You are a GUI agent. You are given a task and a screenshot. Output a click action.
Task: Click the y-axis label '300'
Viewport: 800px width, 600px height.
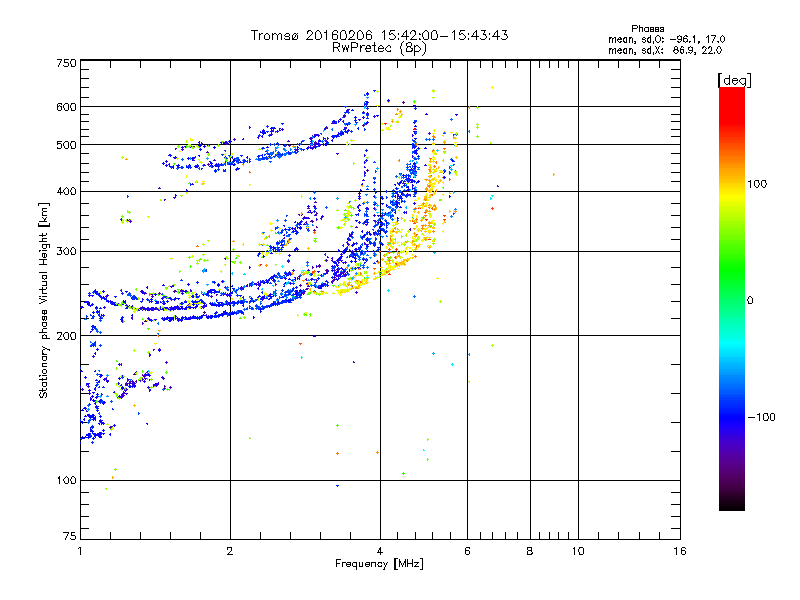tap(66, 252)
